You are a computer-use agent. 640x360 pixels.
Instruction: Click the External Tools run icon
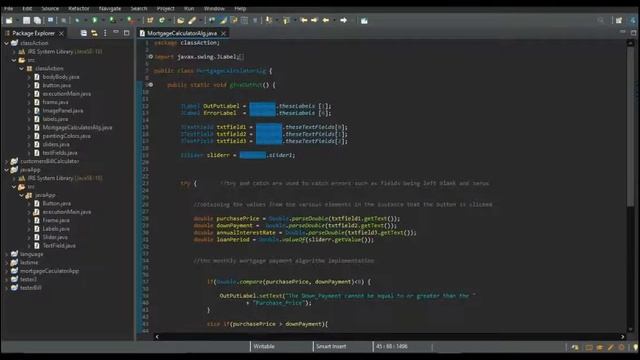(x=130, y=20)
